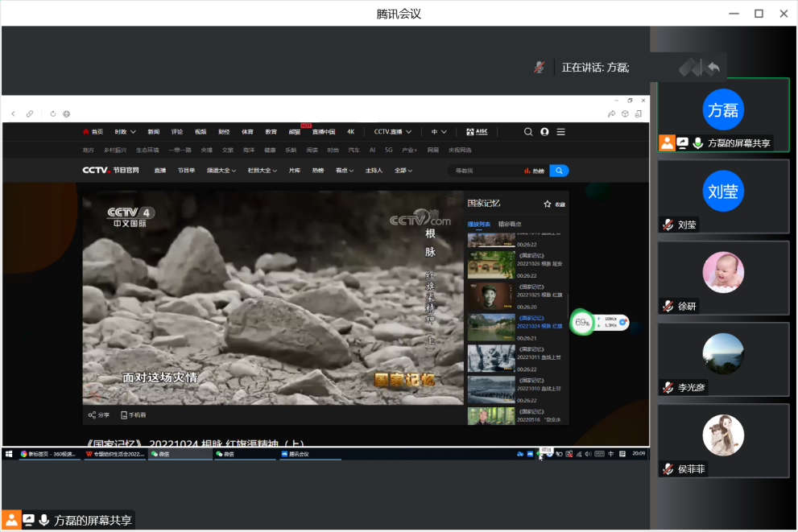798x532 pixels.
Task: Open the CCTV site search magnifier icon
Action: (528, 132)
